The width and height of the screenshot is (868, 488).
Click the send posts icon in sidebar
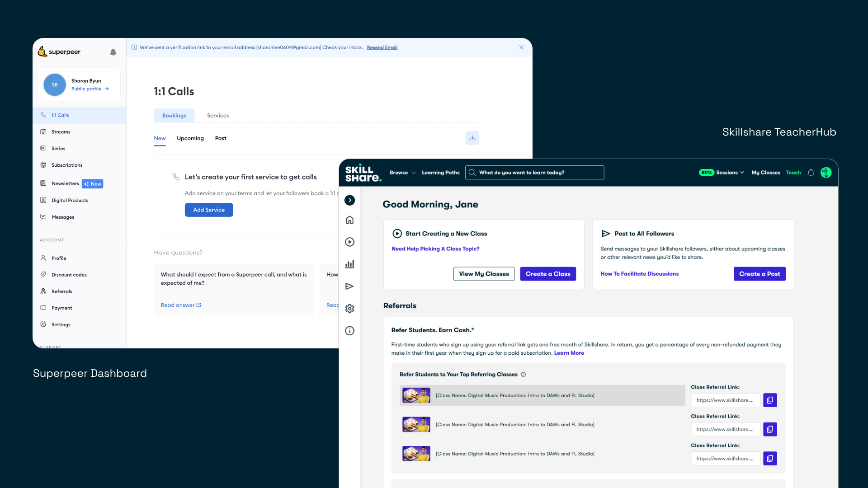(349, 286)
